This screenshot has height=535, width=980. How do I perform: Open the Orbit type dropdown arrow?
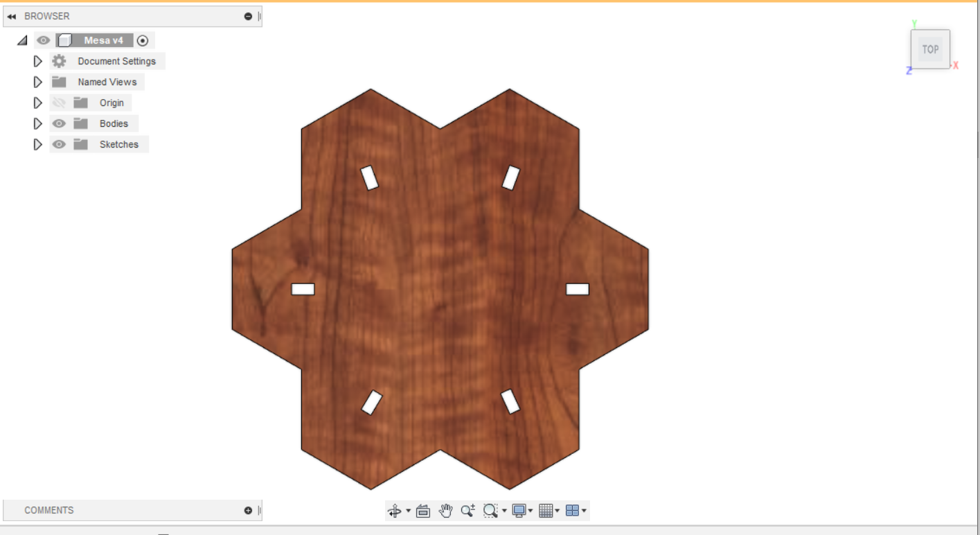[408, 511]
